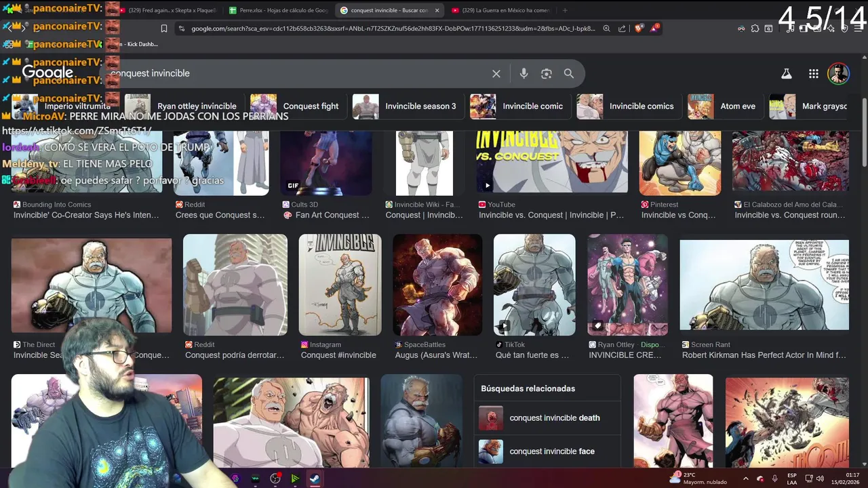Click the round taskbar icon with the red badge
The height and width of the screenshot is (488, 868).
click(x=275, y=479)
